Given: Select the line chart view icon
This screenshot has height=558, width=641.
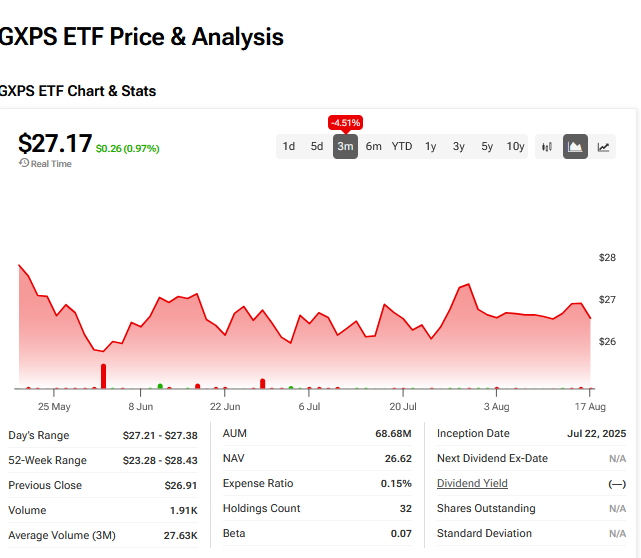Looking at the screenshot, I should tap(603, 146).
